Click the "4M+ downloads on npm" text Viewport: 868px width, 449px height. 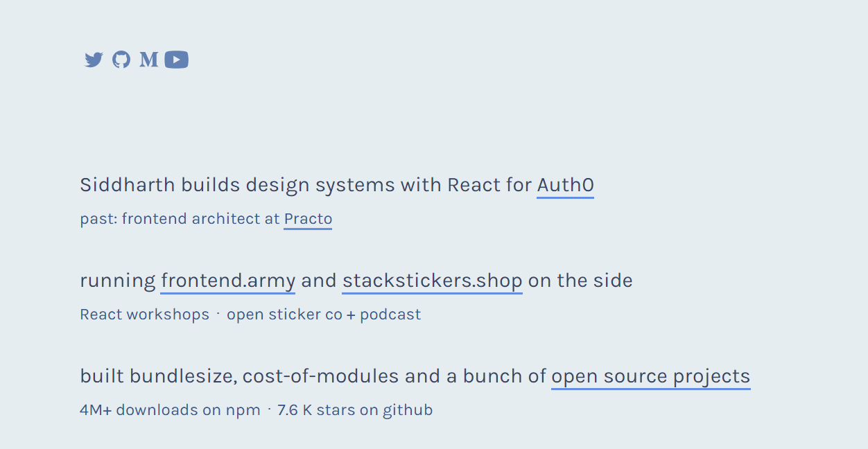point(170,410)
